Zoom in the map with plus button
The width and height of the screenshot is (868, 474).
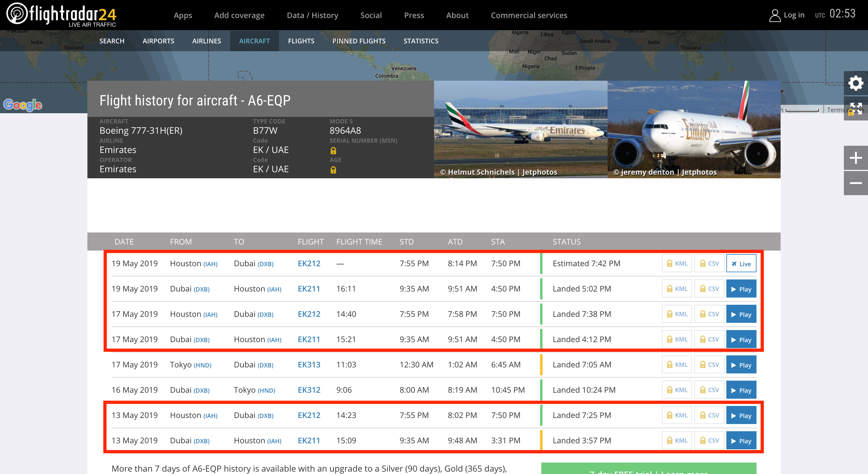tap(855, 157)
